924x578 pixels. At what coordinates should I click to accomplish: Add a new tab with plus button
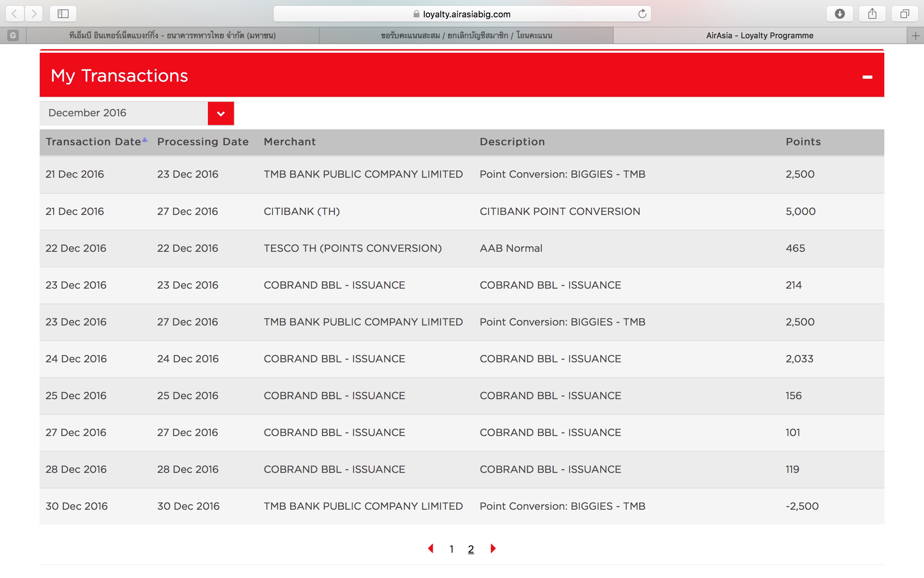coord(915,35)
